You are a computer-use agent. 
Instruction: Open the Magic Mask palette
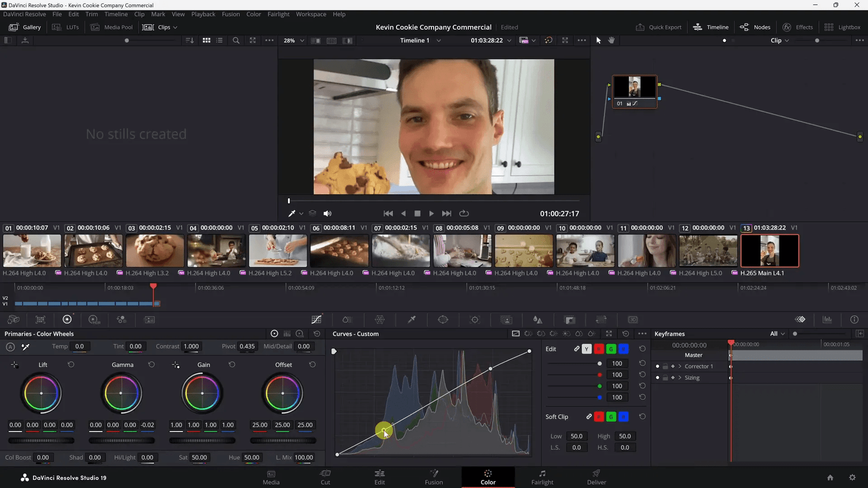tap(506, 320)
